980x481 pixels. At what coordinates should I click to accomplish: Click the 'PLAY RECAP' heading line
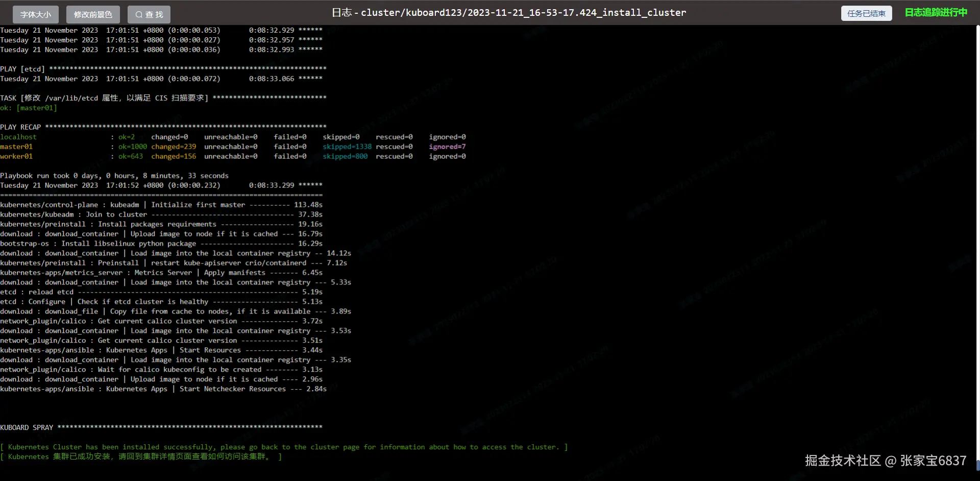click(x=163, y=127)
